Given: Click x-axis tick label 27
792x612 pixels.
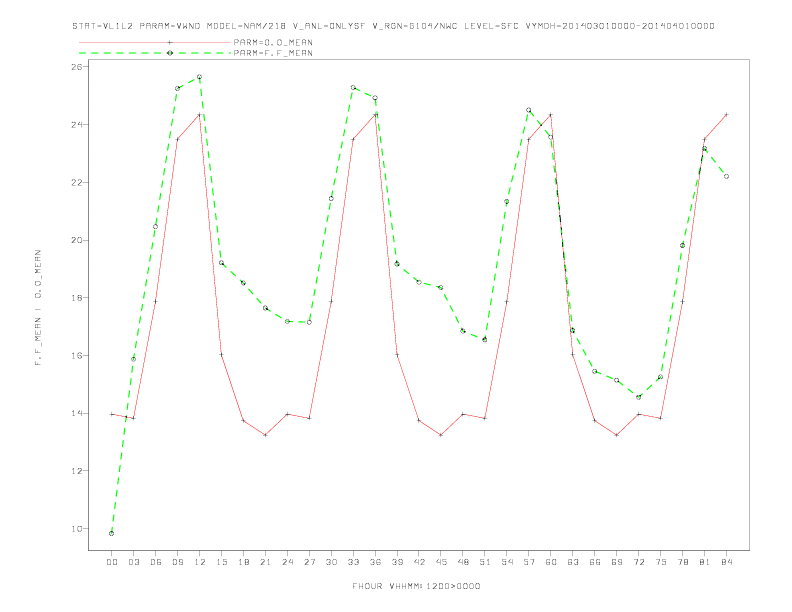Looking at the screenshot, I should pos(309,562).
